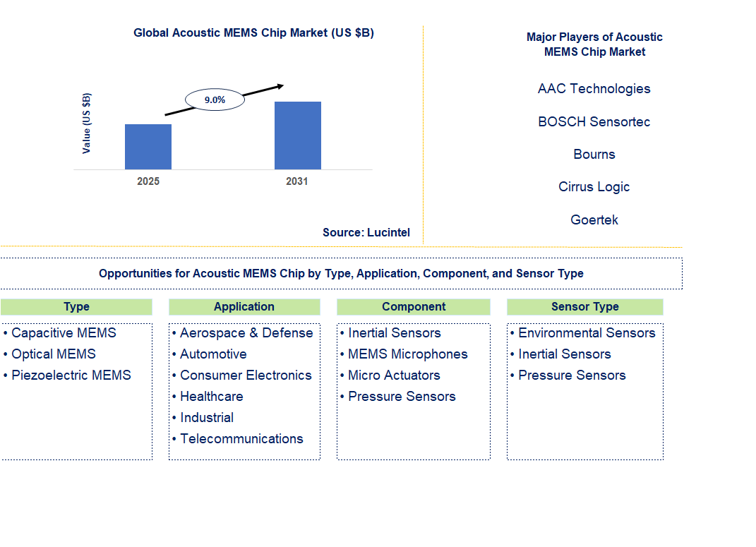
Task: Select Telecommunications under Application
Action: tap(241, 439)
